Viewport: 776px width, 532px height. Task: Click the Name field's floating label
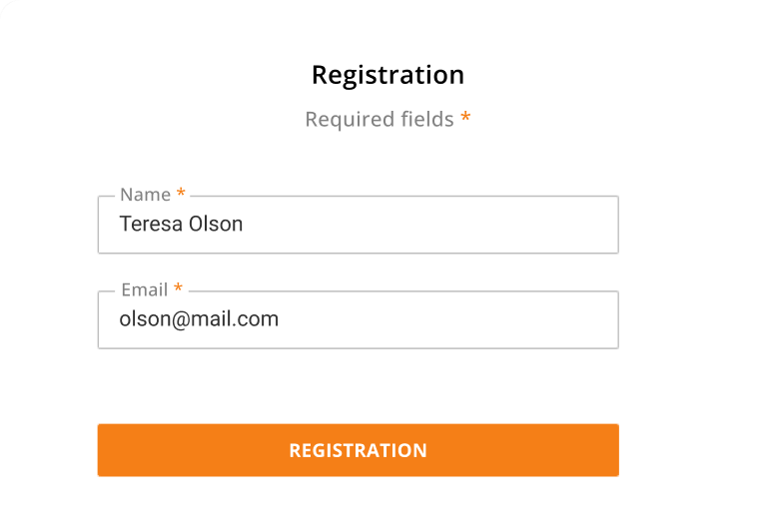click(x=145, y=195)
